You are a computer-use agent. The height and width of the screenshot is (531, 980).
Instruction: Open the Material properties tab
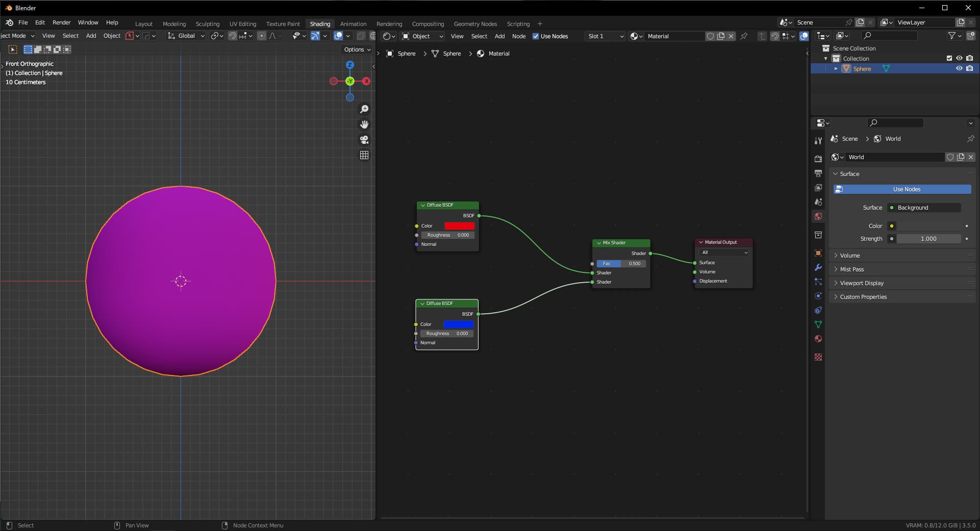pyautogui.click(x=818, y=339)
